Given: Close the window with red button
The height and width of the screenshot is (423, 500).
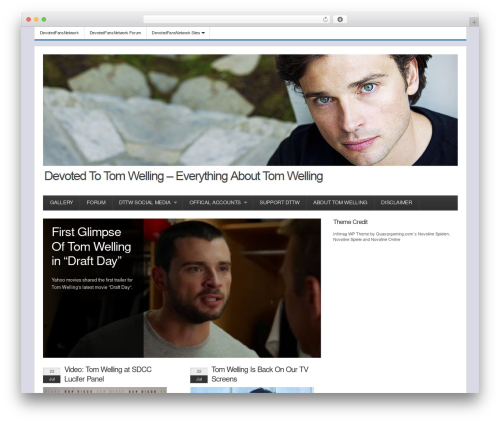Looking at the screenshot, I should click(x=29, y=20).
